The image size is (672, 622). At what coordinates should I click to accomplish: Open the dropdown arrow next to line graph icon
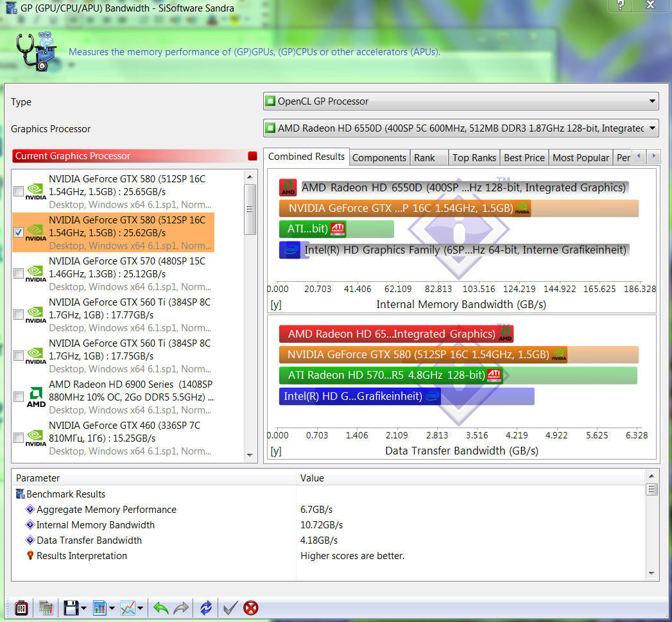point(140,609)
